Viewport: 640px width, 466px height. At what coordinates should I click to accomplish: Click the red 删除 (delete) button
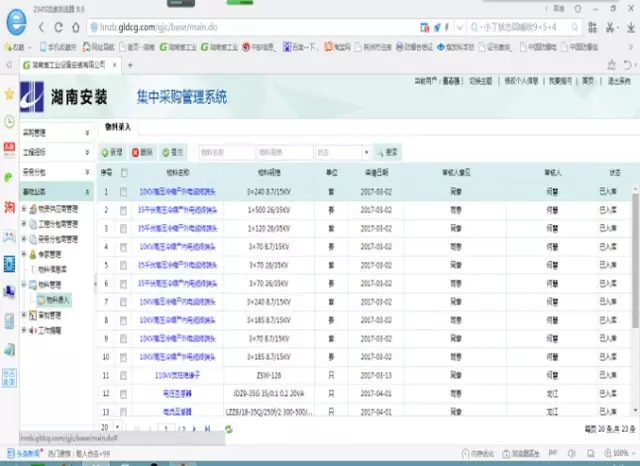[x=142, y=152]
